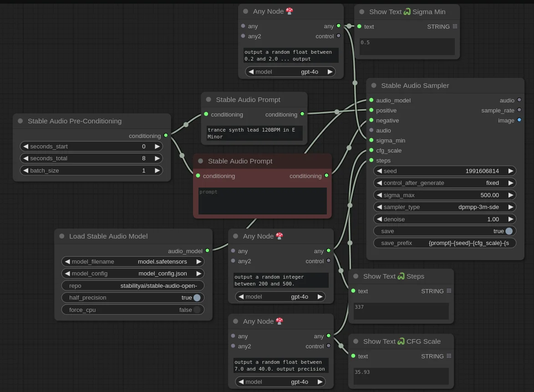Click the 337 text output in Show Text Steps
The image size is (534, 392).
click(x=401, y=311)
